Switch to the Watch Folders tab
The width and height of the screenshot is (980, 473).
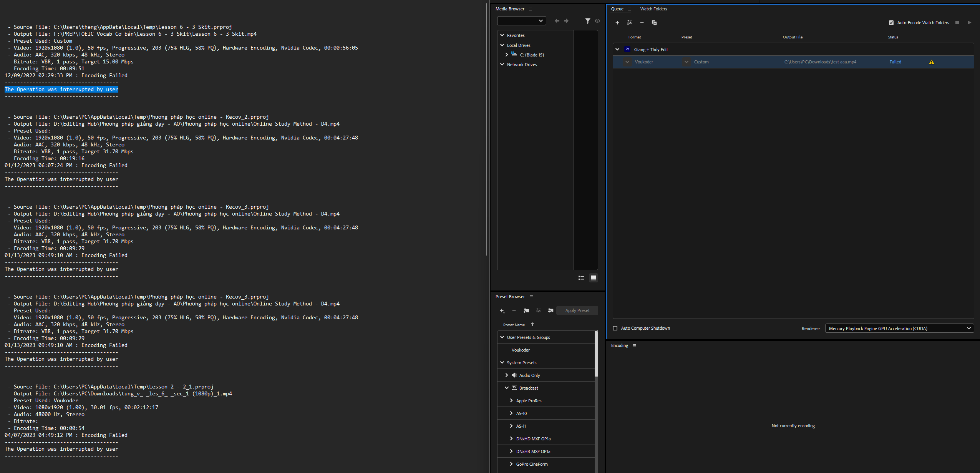(x=653, y=9)
